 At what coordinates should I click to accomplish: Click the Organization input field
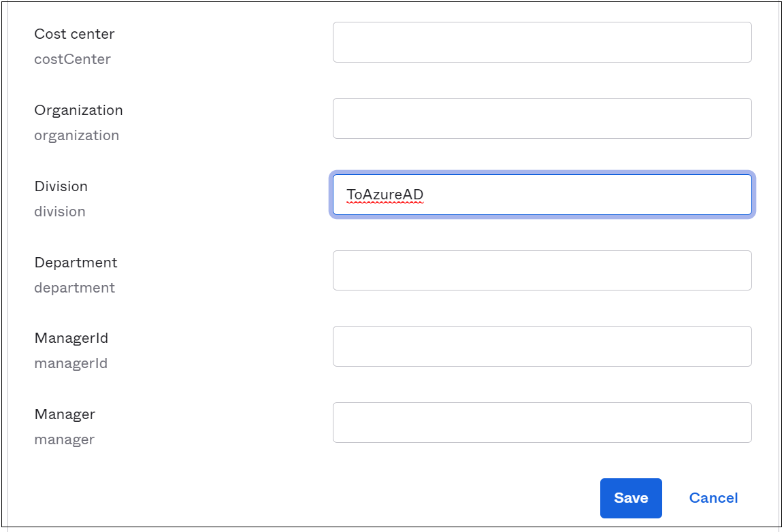pyautogui.click(x=541, y=118)
